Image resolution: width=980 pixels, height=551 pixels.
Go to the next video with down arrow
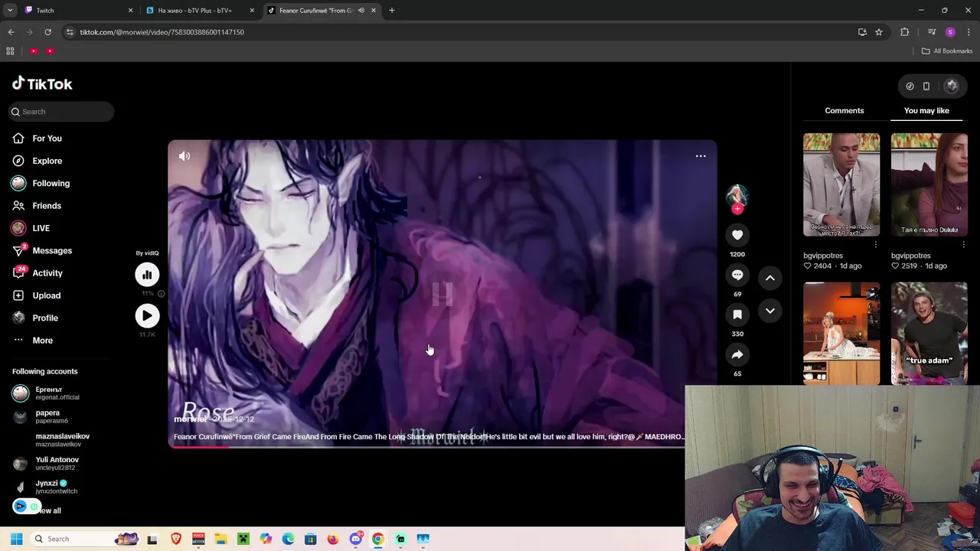pyautogui.click(x=770, y=311)
